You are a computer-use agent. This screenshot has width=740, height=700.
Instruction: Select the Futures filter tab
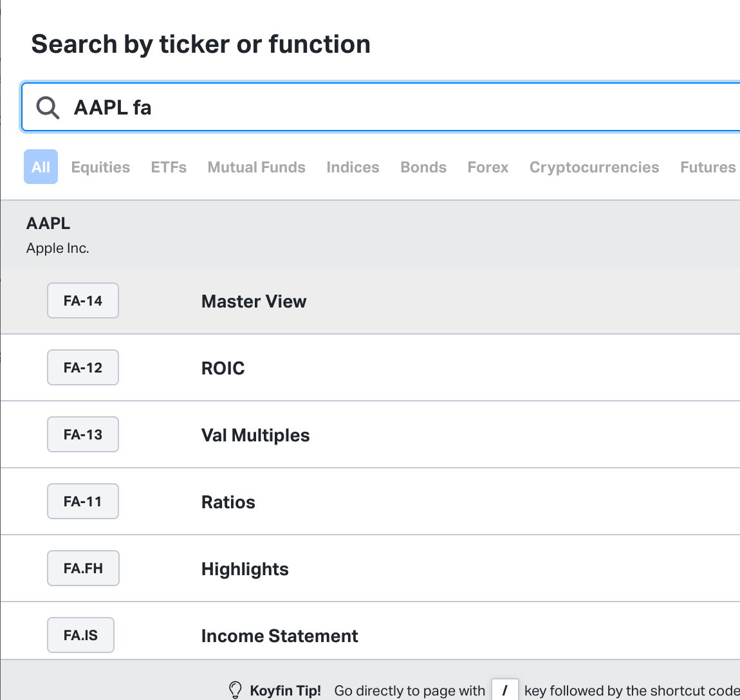pyautogui.click(x=708, y=167)
